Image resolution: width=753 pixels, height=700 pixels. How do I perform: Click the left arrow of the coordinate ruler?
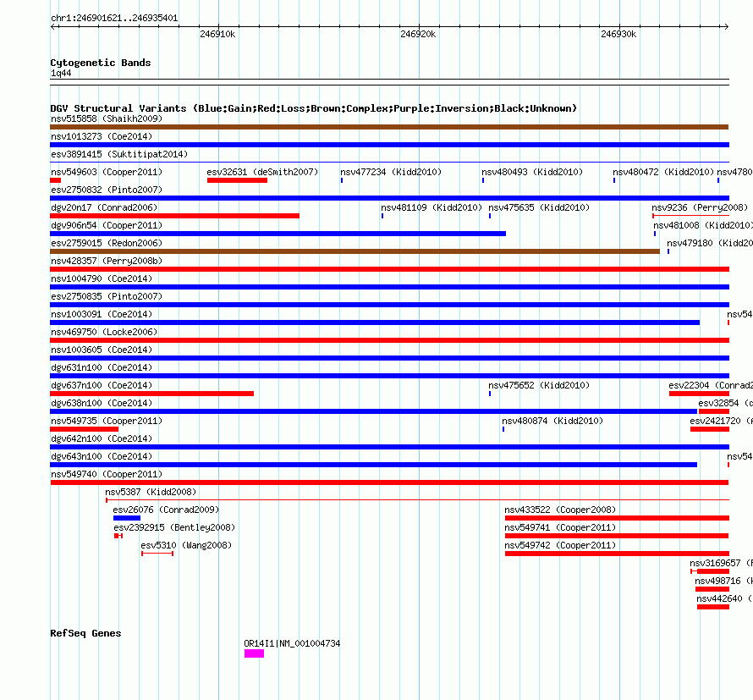point(54,27)
